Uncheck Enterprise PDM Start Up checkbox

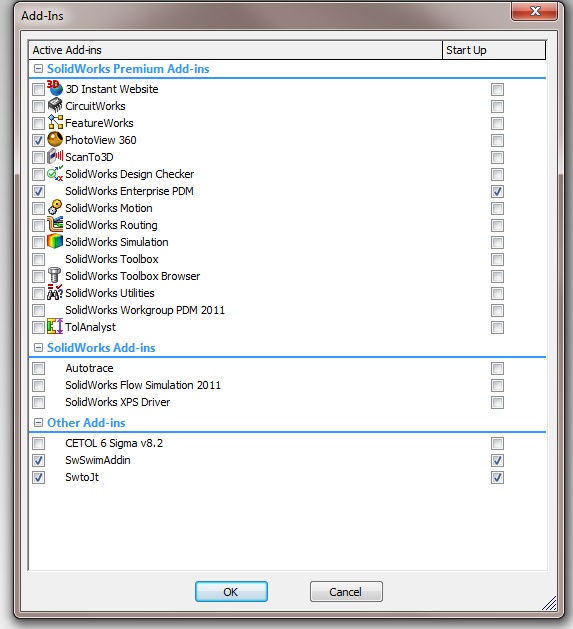click(x=497, y=191)
